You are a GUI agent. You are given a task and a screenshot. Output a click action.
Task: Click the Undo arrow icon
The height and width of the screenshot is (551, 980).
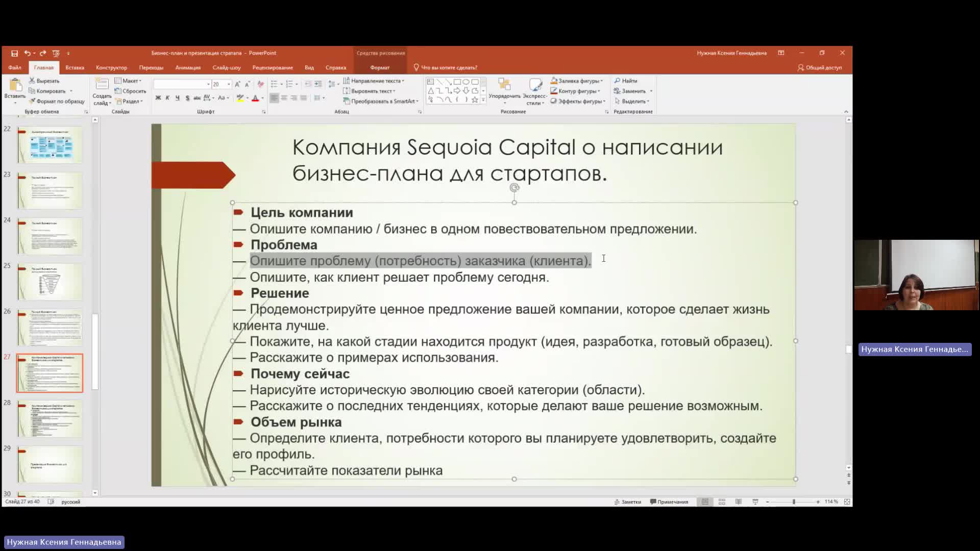coord(27,53)
